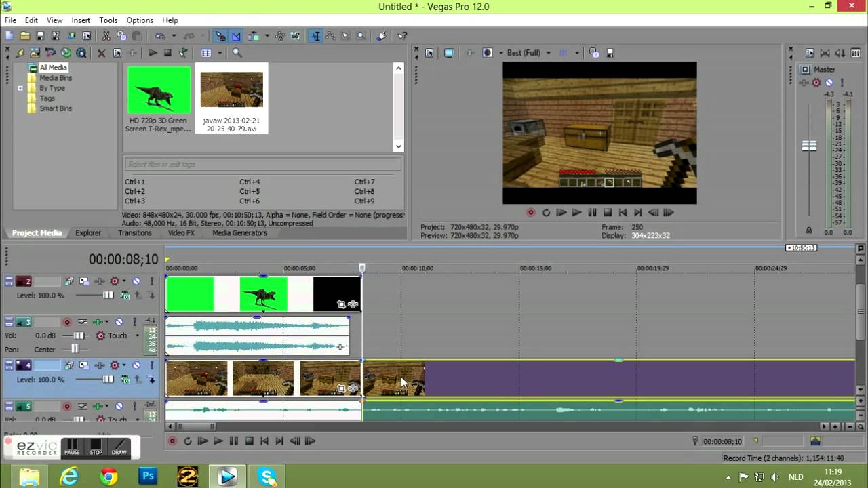Screen dimensions: 868x488
Task: Open track 3 automation Touch mode dropdown
Action: 137,335
